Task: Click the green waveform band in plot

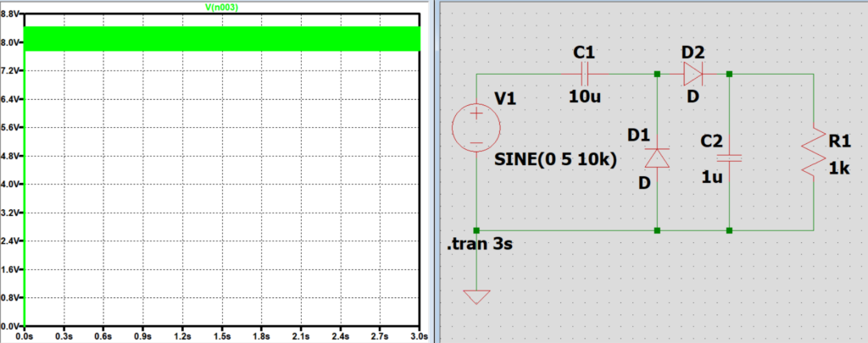Action: (x=222, y=39)
